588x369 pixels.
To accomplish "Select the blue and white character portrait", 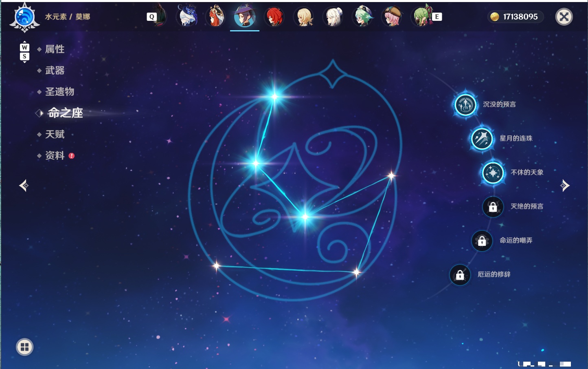I will tap(186, 16).
